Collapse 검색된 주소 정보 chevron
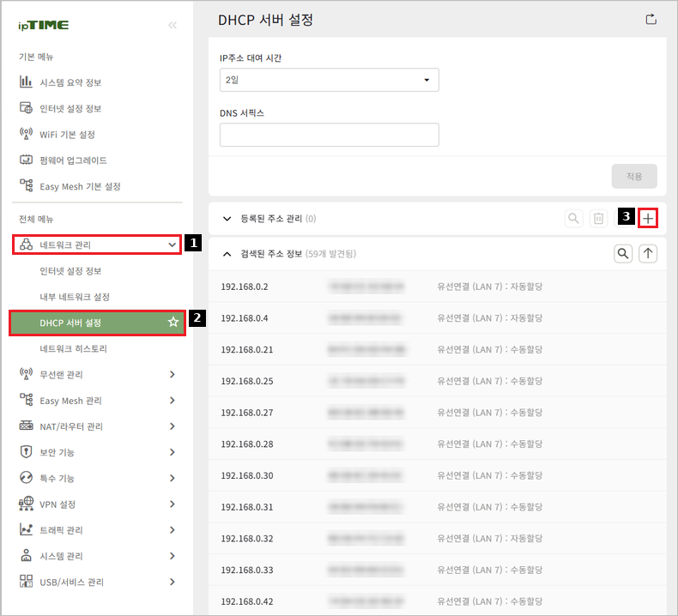 click(x=227, y=254)
